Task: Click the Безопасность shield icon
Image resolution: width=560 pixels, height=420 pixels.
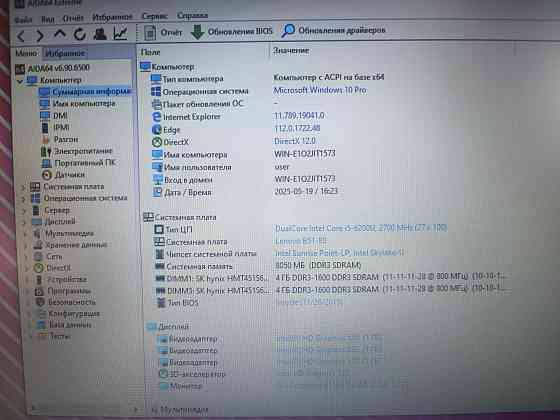Action: (x=40, y=302)
